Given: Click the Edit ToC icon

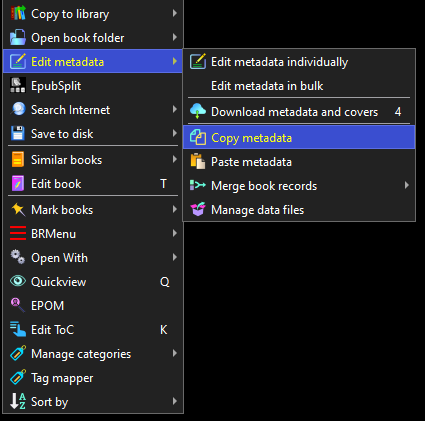Looking at the screenshot, I should (x=18, y=329).
